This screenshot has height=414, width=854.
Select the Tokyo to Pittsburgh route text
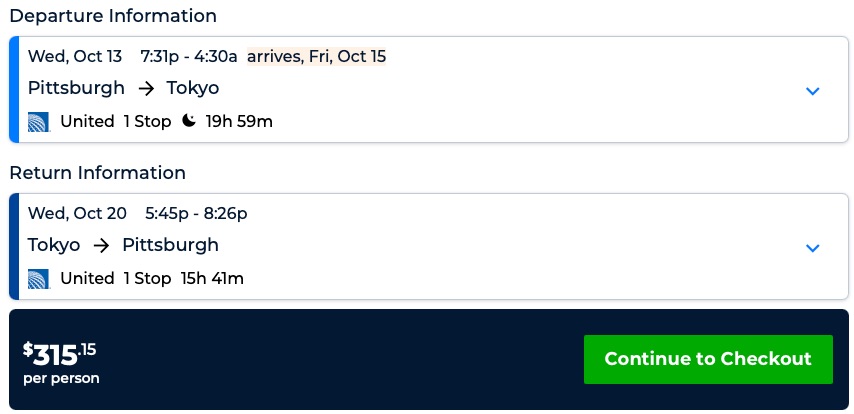[123, 245]
